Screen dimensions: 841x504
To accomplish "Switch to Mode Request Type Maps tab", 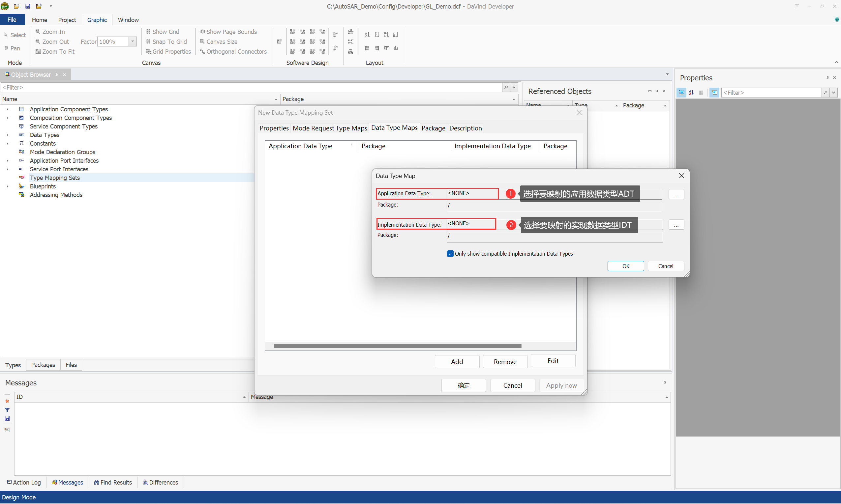I will [x=330, y=128].
